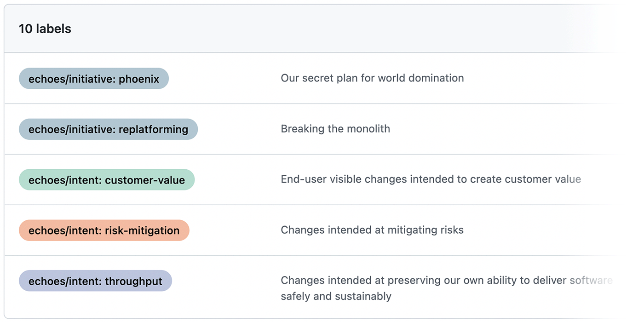This screenshot has width=644, height=322.
Task: Click the "Our secret plan for world domination" description
Action: [x=372, y=78]
